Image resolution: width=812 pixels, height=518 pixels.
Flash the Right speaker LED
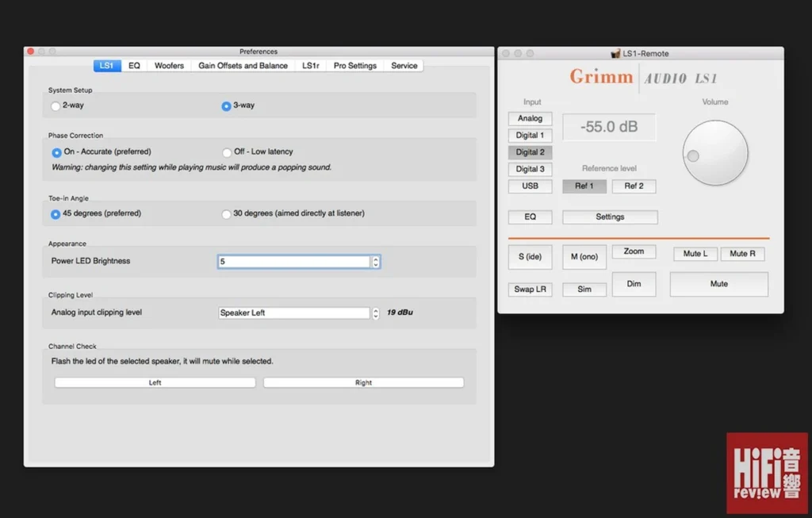(363, 382)
